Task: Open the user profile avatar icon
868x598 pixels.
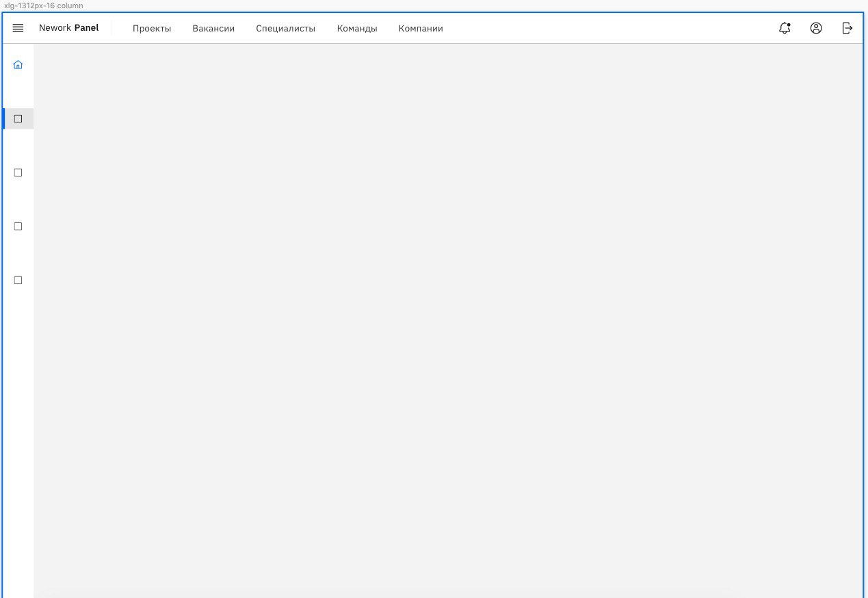Action: pos(816,28)
